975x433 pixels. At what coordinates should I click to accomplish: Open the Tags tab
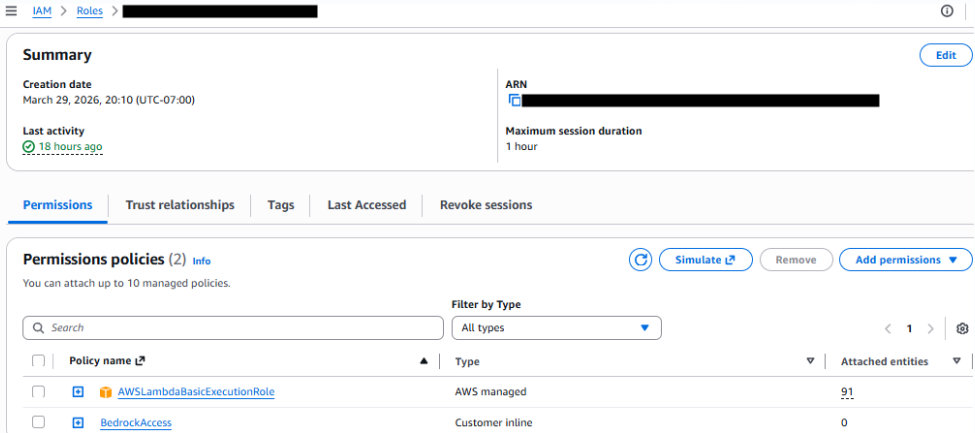[281, 205]
